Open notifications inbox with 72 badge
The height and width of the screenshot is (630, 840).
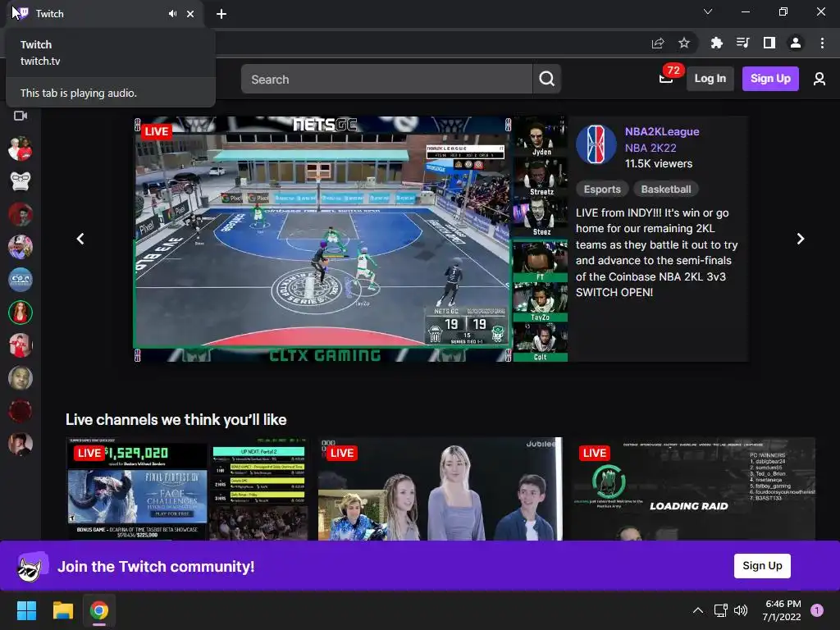click(x=666, y=79)
